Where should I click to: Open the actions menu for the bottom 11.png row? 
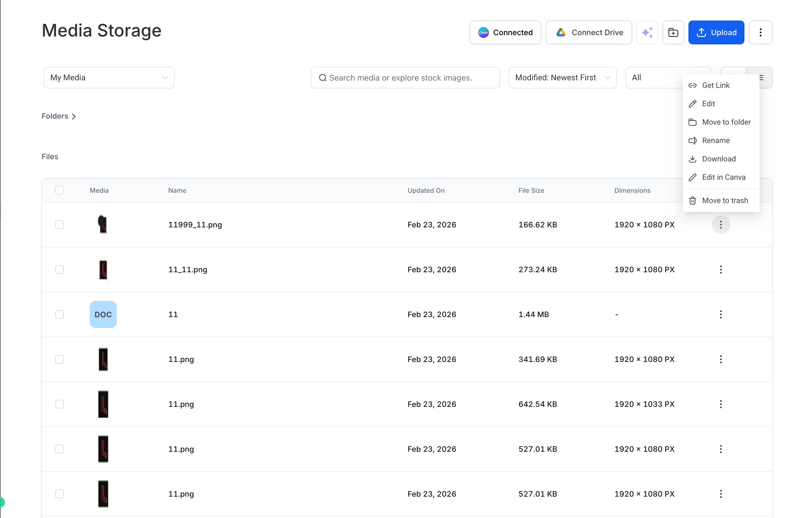pos(721,494)
